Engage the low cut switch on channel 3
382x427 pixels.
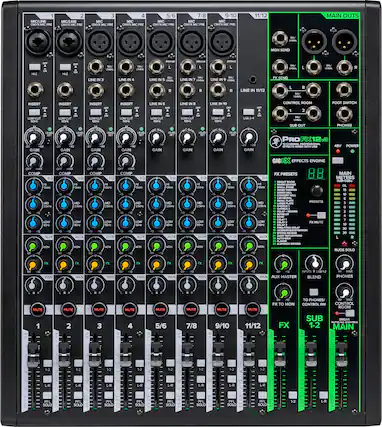coord(95,112)
